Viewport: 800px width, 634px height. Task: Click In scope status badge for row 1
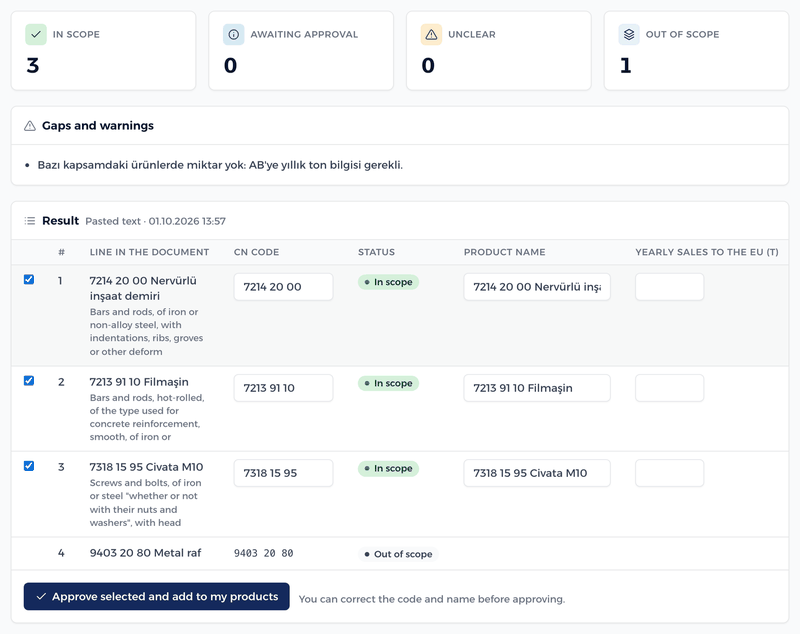[388, 282]
